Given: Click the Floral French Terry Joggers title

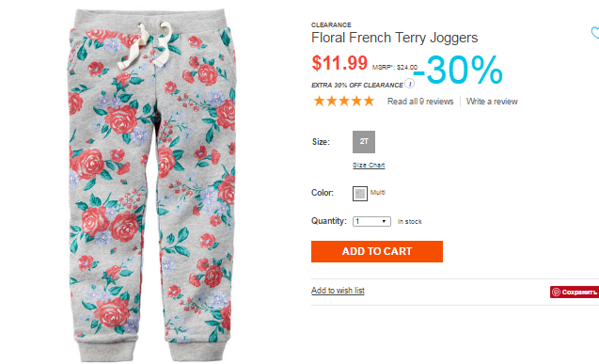Looking at the screenshot, I should (x=395, y=38).
